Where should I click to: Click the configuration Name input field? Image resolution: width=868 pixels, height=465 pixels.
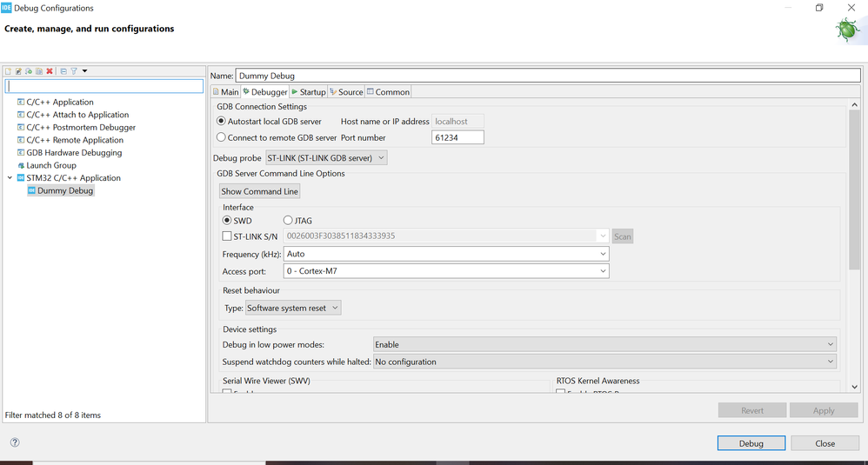548,76
